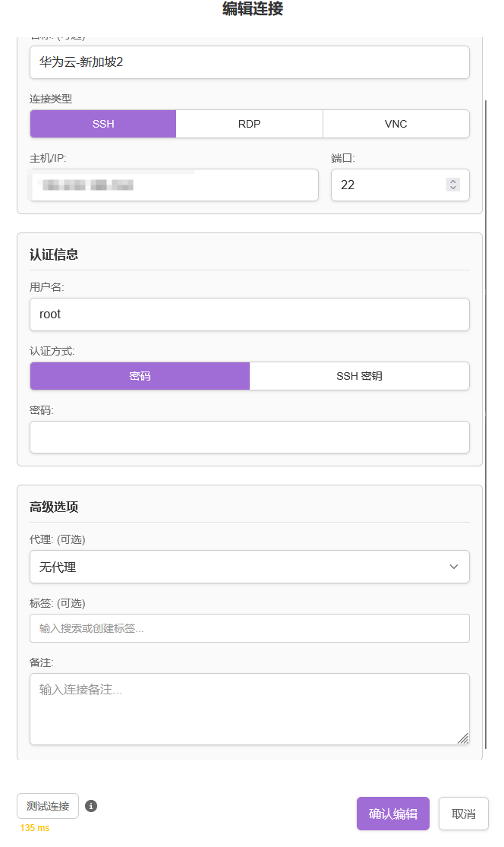Choose SSH 密钥 authentication method
The image size is (504, 847).
pos(359,376)
